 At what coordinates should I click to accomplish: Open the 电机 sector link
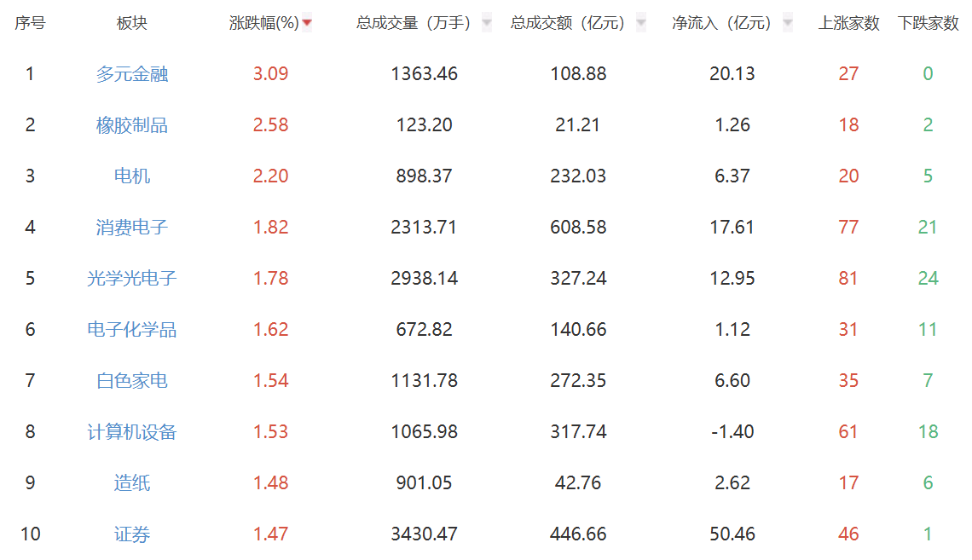tap(132, 176)
